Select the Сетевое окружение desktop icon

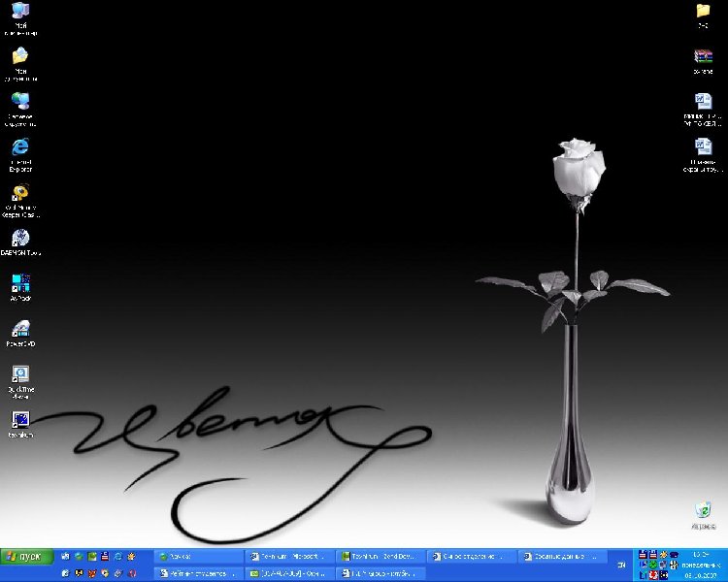click(20, 110)
